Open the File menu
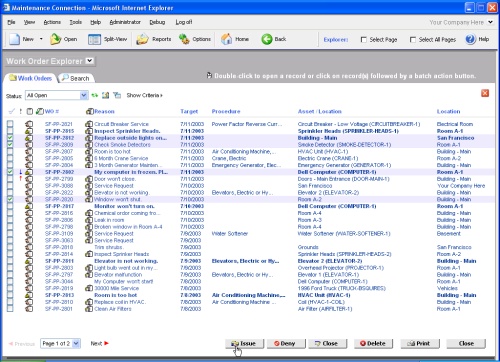The image size is (500, 362). coord(11,22)
